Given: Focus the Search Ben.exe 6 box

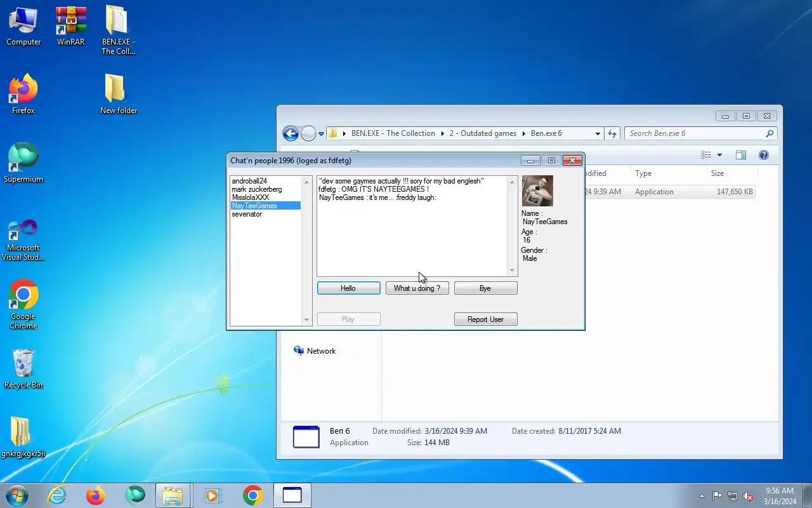Looking at the screenshot, I should (701, 133).
